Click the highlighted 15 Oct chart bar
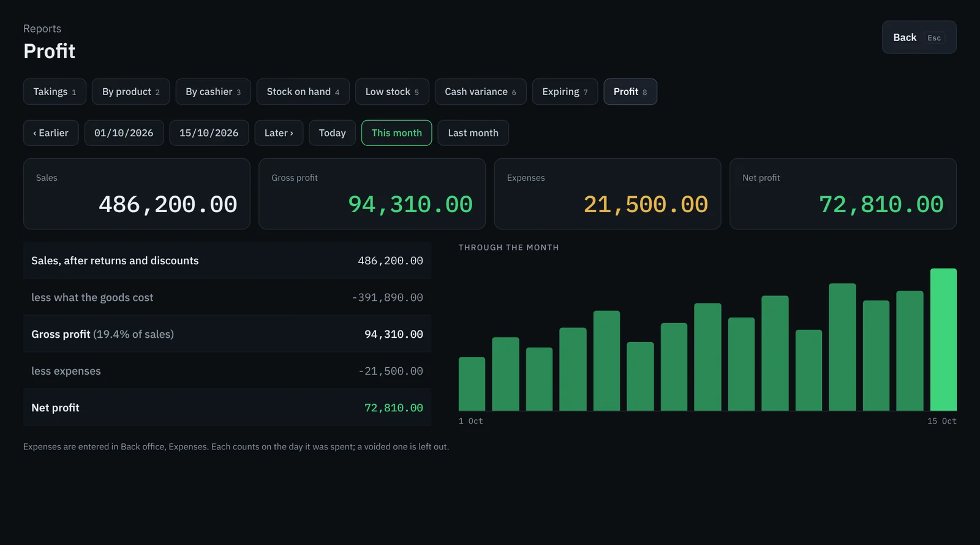 click(943, 340)
